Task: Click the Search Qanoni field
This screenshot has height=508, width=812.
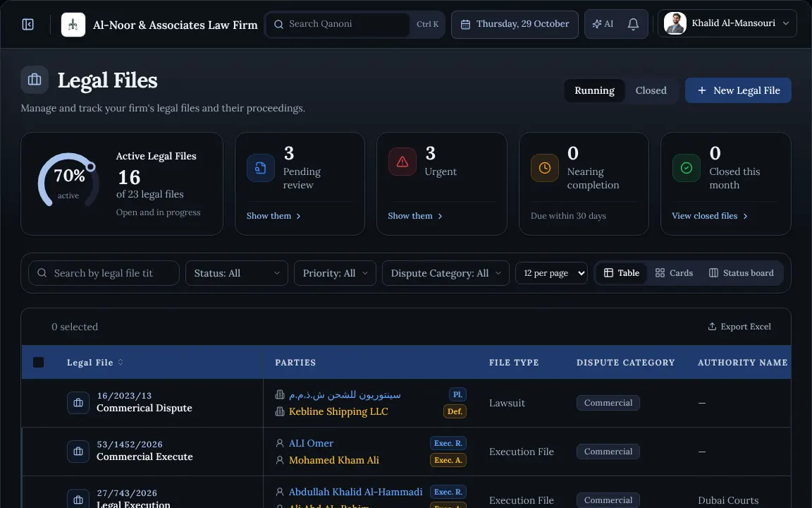Action: point(338,25)
